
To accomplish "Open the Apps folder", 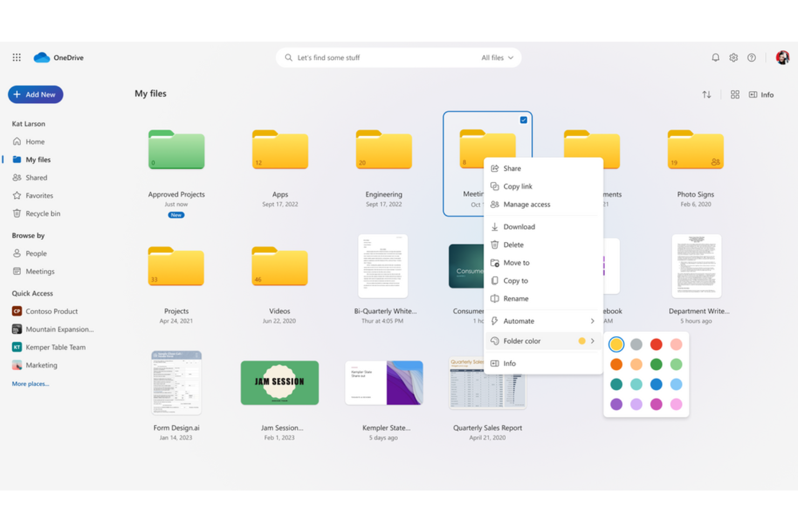I will point(280,149).
